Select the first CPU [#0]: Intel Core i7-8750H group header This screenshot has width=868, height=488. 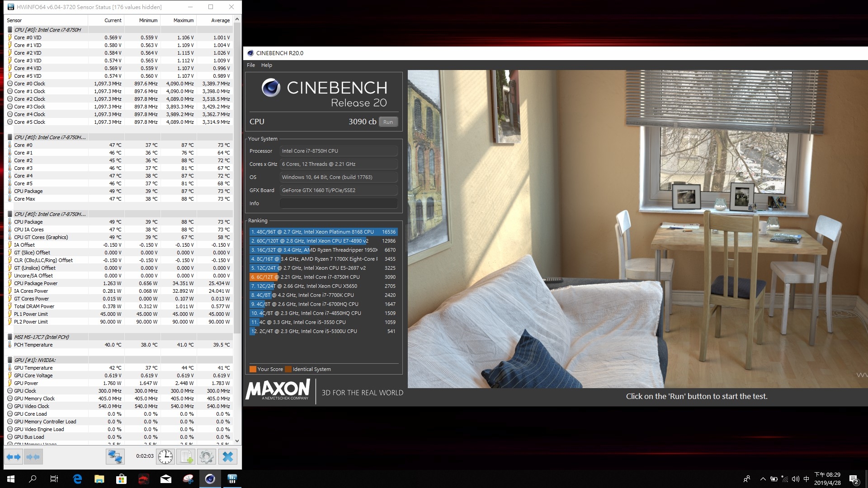pyautogui.click(x=119, y=30)
